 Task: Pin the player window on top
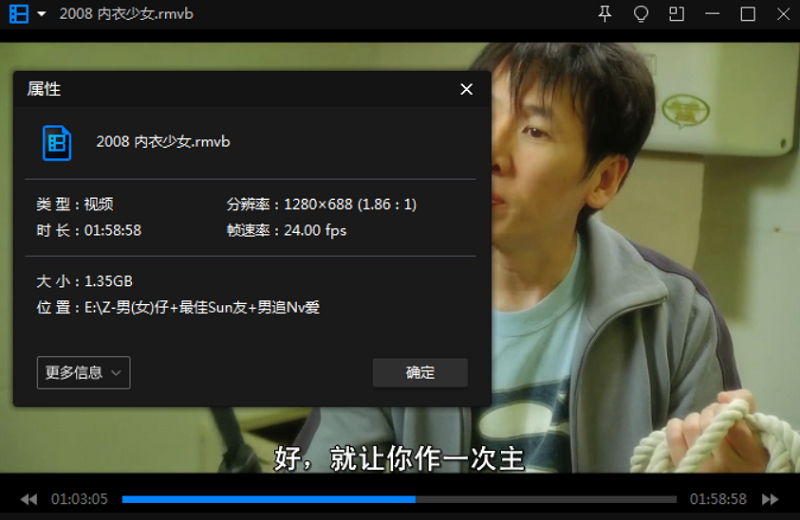point(605,14)
